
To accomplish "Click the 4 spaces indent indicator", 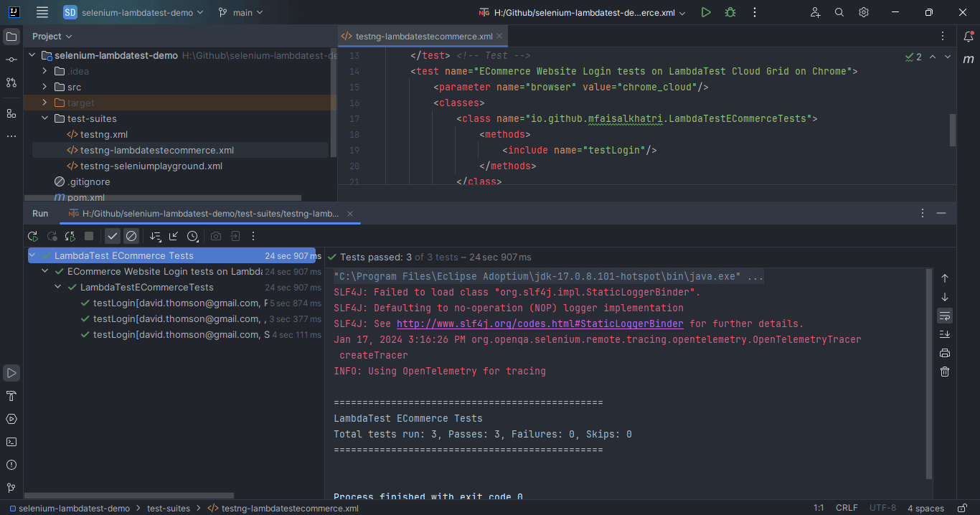I will click(925, 508).
